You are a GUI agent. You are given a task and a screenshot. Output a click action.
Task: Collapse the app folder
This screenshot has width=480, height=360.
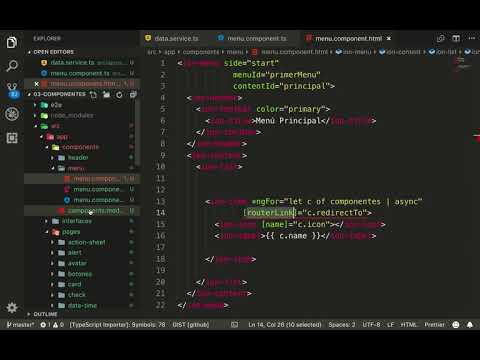pos(62,137)
